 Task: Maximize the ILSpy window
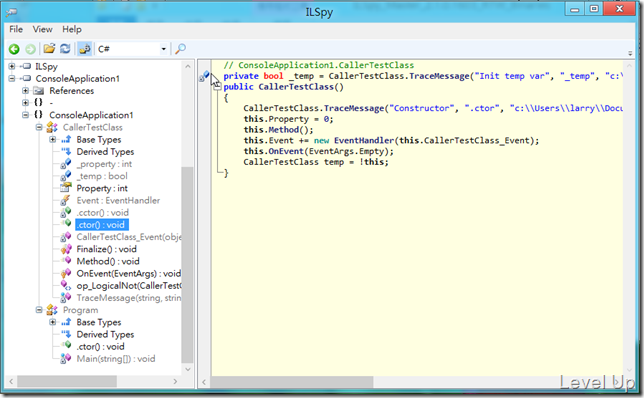(x=594, y=9)
